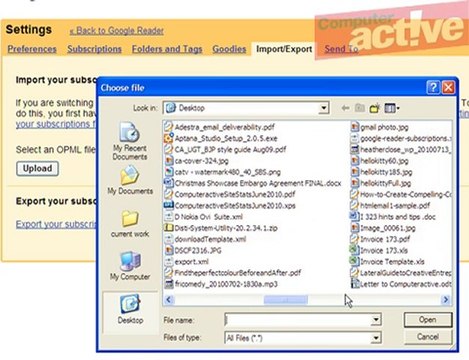Switch to Folders and Tags tab
This screenshot has width=469, height=360.
[167, 49]
